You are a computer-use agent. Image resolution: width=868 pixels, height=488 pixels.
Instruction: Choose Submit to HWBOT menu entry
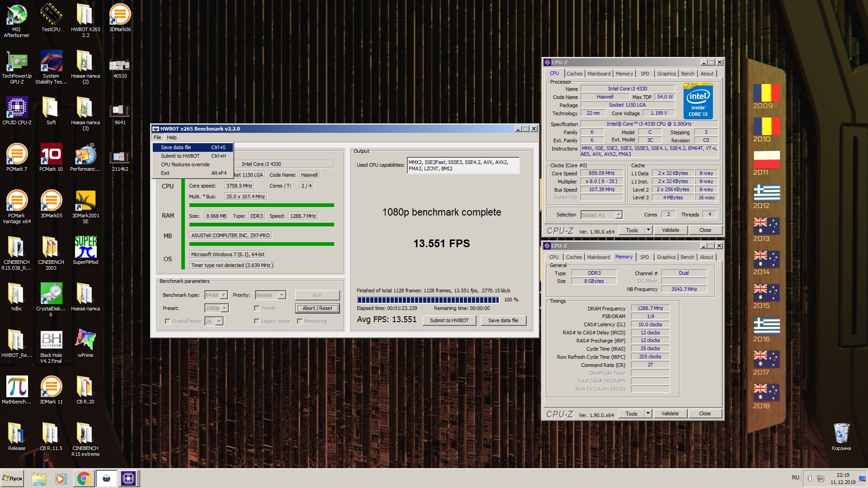click(x=193, y=156)
